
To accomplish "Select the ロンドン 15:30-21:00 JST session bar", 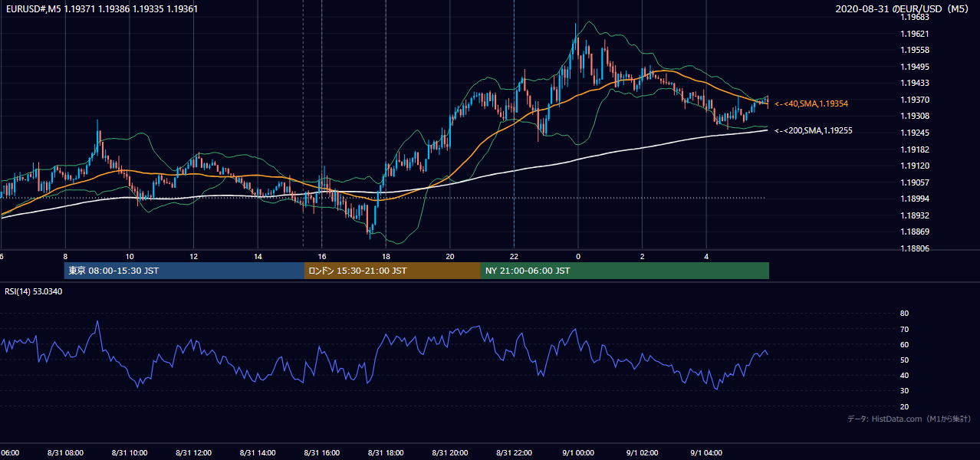I will 393,271.
